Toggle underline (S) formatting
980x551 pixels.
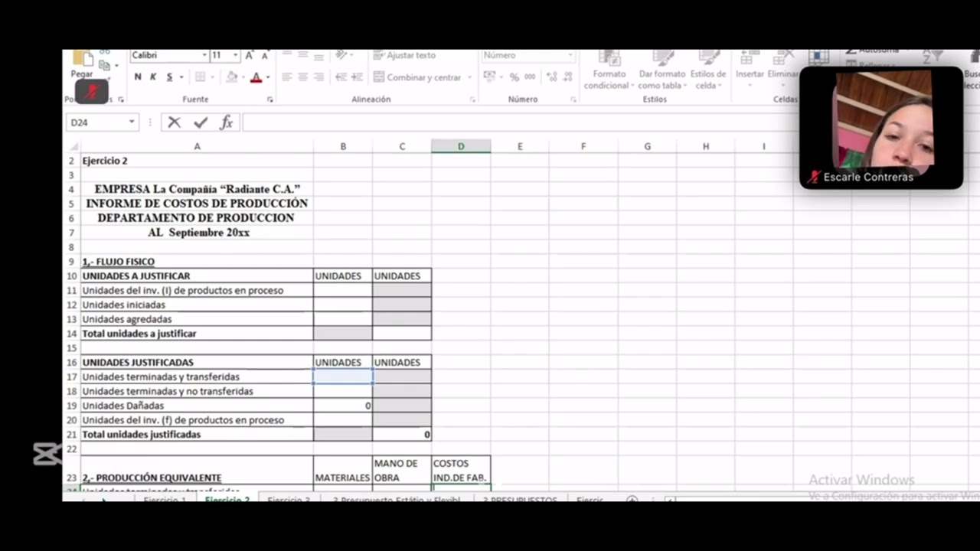[169, 77]
